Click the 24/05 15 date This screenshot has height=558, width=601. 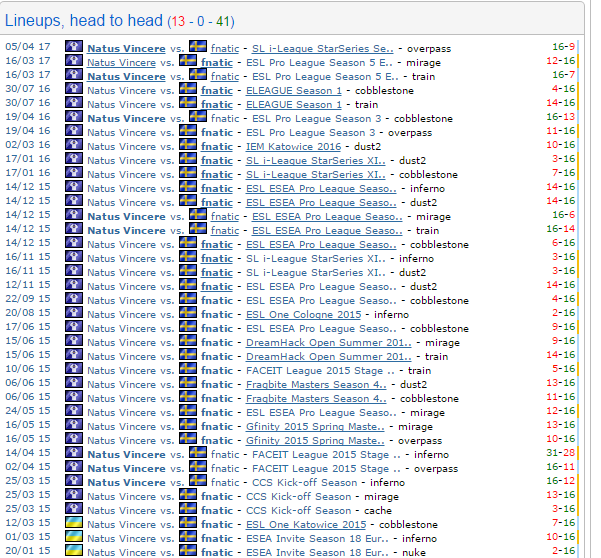tap(28, 410)
